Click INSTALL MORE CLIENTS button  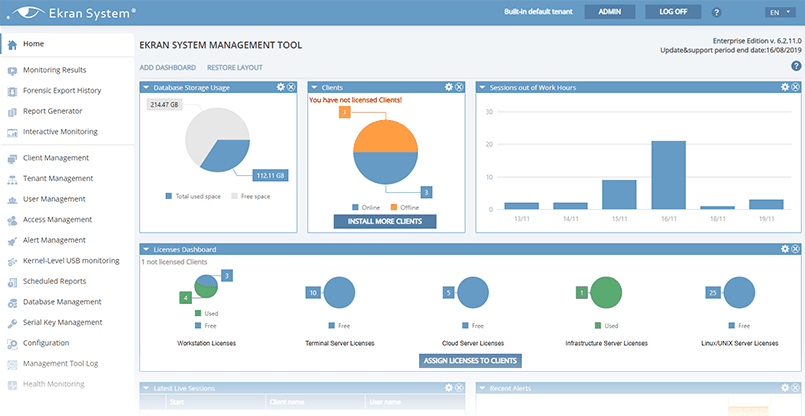click(385, 221)
